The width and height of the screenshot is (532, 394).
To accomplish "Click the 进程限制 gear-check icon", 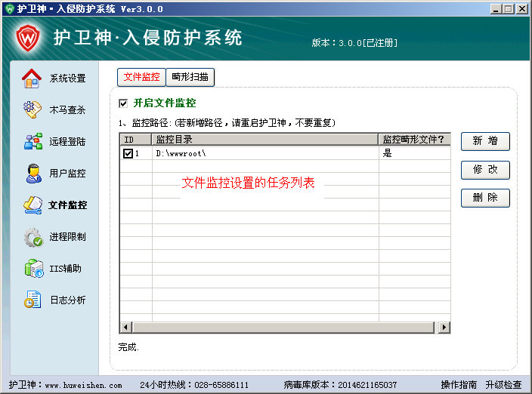I will (33, 237).
